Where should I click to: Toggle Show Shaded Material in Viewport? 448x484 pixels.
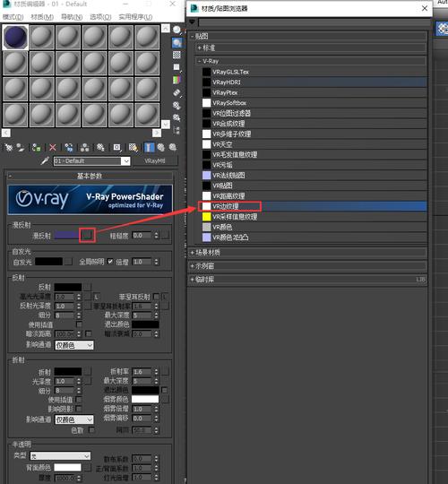(x=134, y=148)
